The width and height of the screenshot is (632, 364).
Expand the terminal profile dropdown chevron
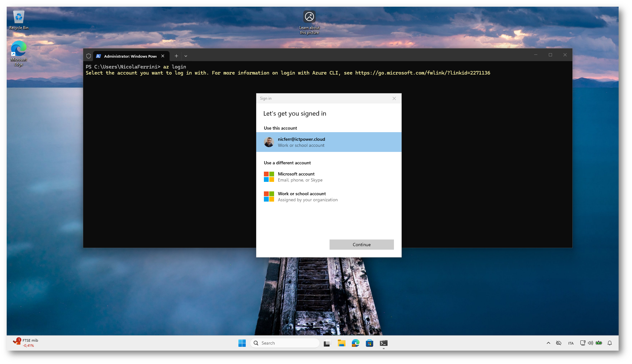coord(186,56)
